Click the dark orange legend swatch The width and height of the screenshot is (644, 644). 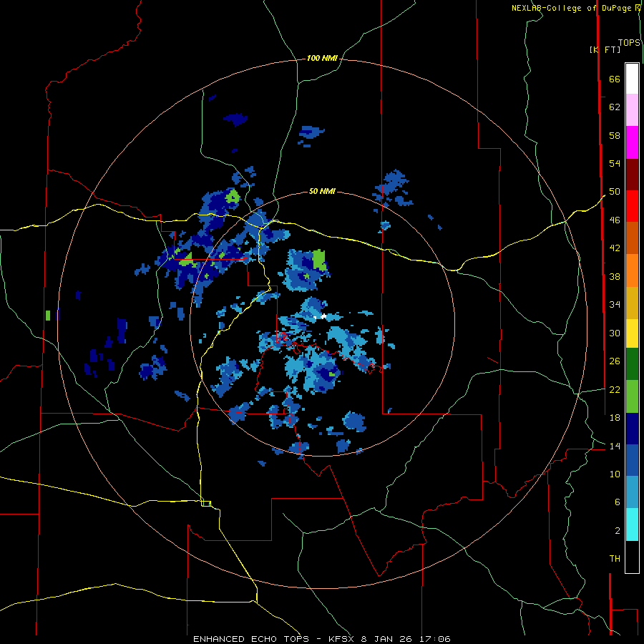[x=632, y=238]
